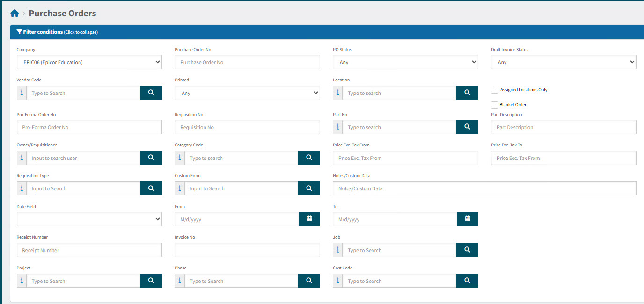This screenshot has height=304, width=644.
Task: Click the Owner/Requisitioner info icon
Action: click(x=22, y=158)
